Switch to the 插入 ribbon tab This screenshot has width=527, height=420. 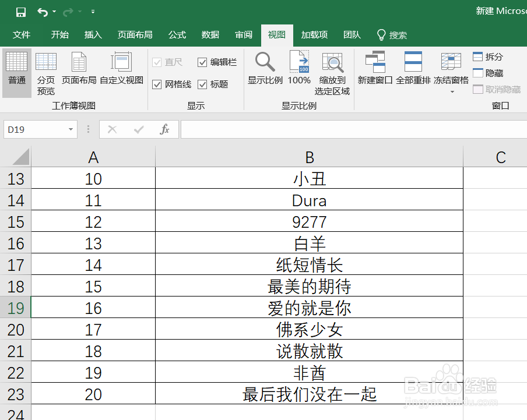click(x=93, y=35)
